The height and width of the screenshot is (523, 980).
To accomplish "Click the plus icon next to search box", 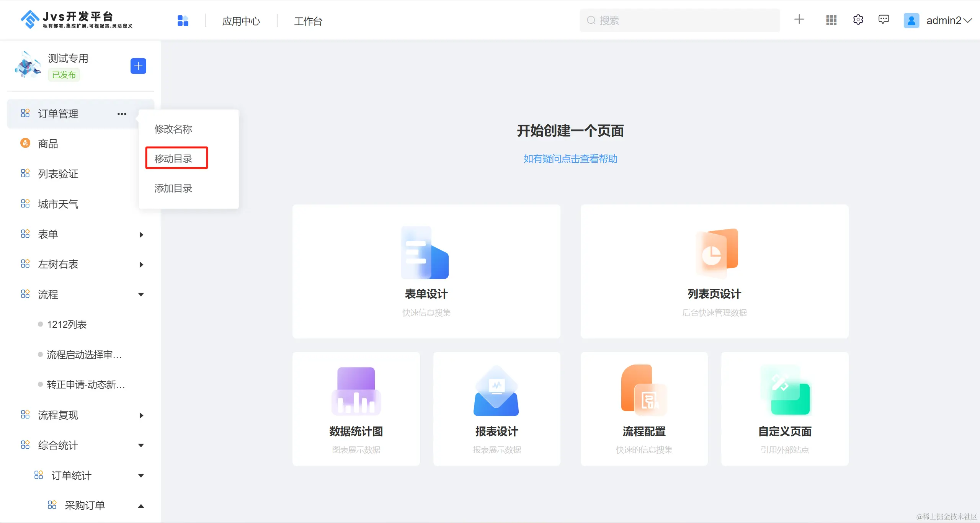I will click(799, 20).
